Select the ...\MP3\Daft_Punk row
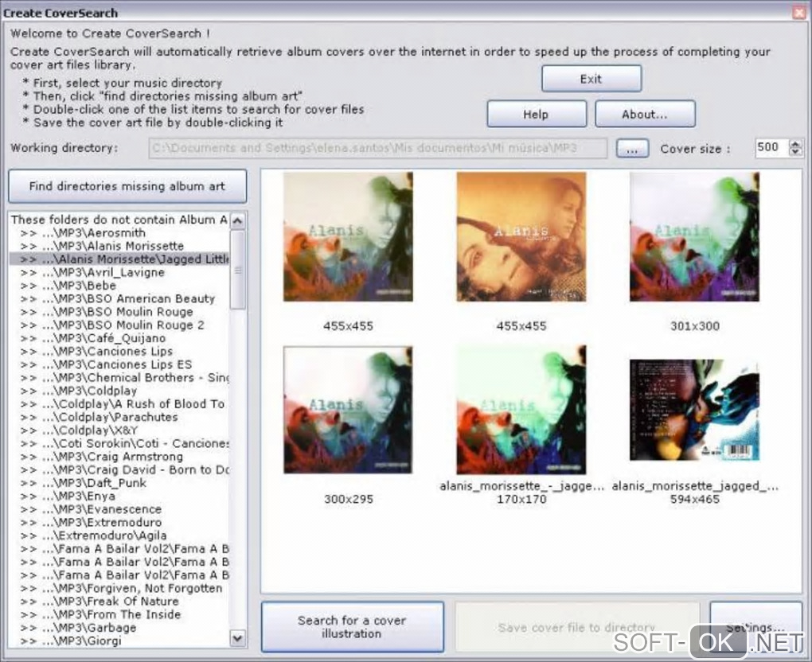Image resolution: width=812 pixels, height=662 pixels. coord(119,483)
